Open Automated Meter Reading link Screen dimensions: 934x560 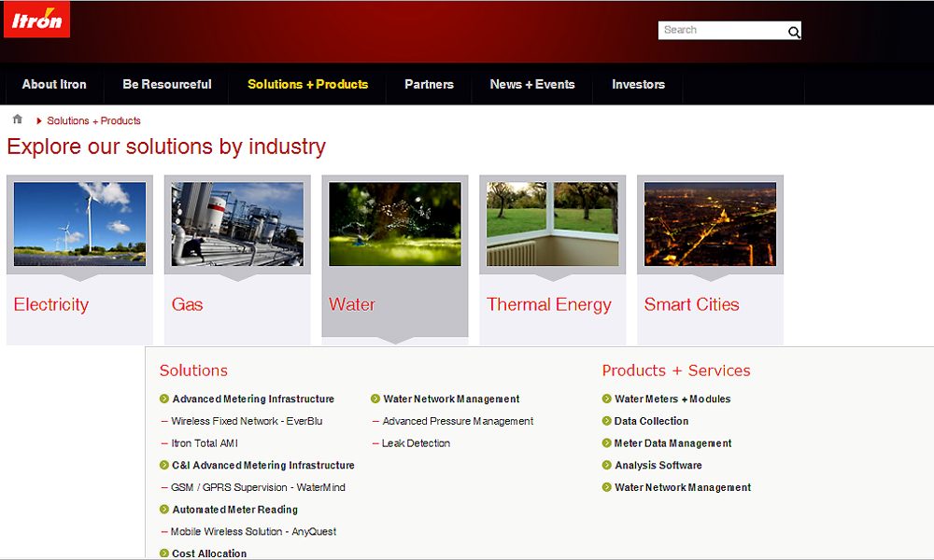point(234,510)
